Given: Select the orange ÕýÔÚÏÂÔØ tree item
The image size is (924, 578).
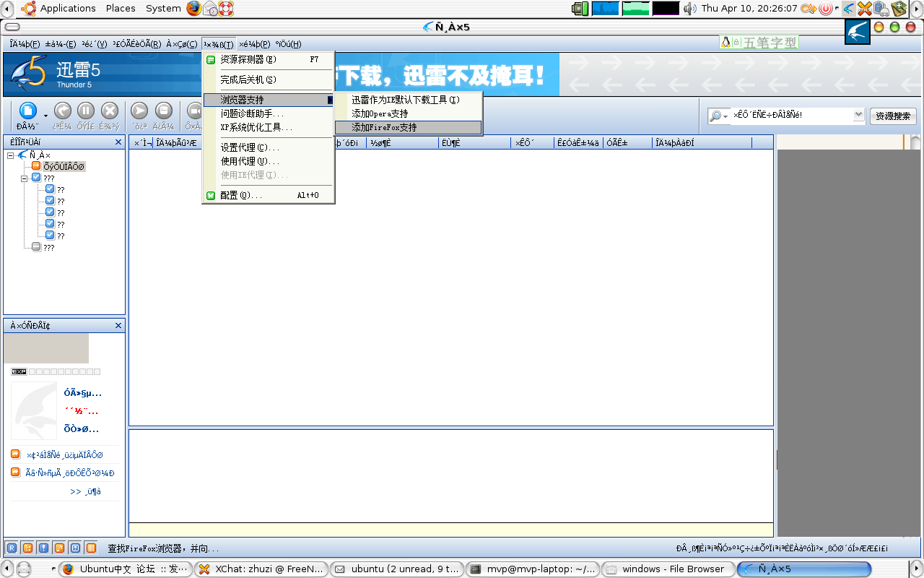Looking at the screenshot, I should pyautogui.click(x=64, y=166).
